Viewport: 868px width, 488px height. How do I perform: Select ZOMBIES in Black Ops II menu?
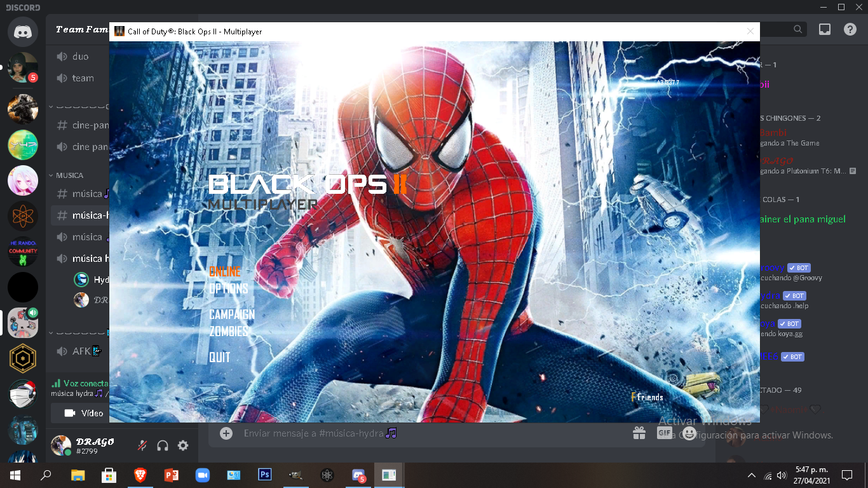[x=229, y=332]
